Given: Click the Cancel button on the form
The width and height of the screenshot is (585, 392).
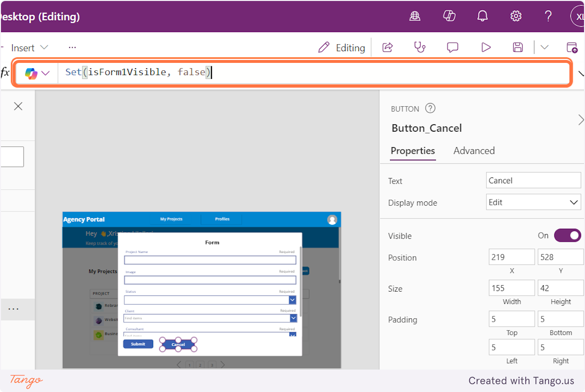Looking at the screenshot, I should click(x=178, y=344).
